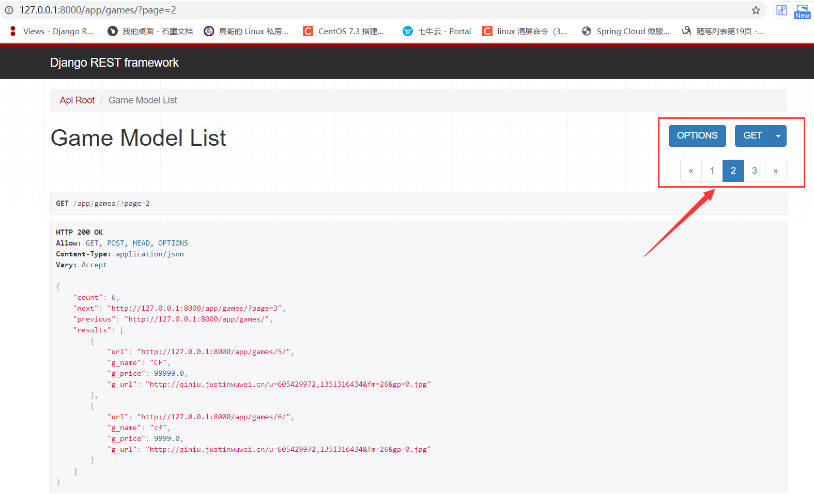The image size is (814, 504).
Task: Click the g_price value 99999.0
Action: point(169,374)
